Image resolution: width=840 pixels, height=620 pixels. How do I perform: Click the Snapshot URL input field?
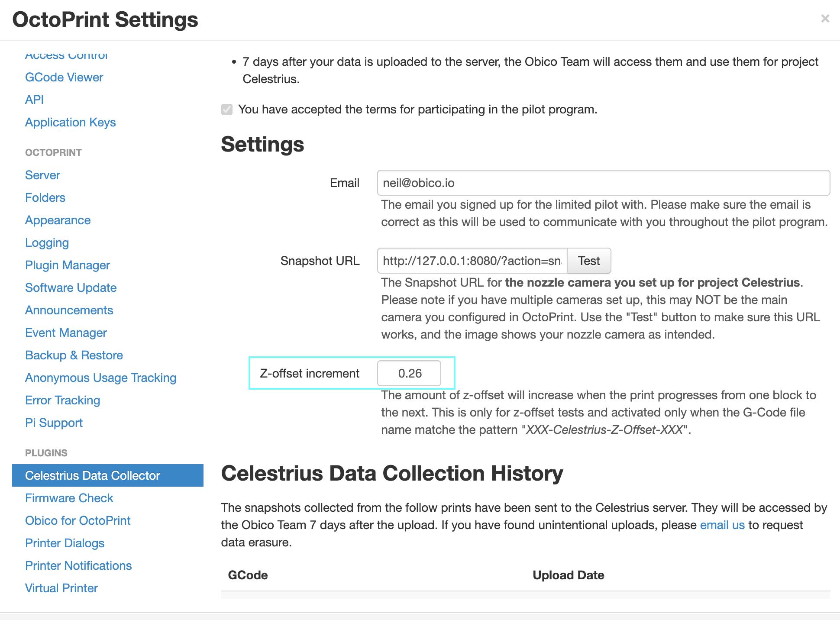click(x=472, y=261)
